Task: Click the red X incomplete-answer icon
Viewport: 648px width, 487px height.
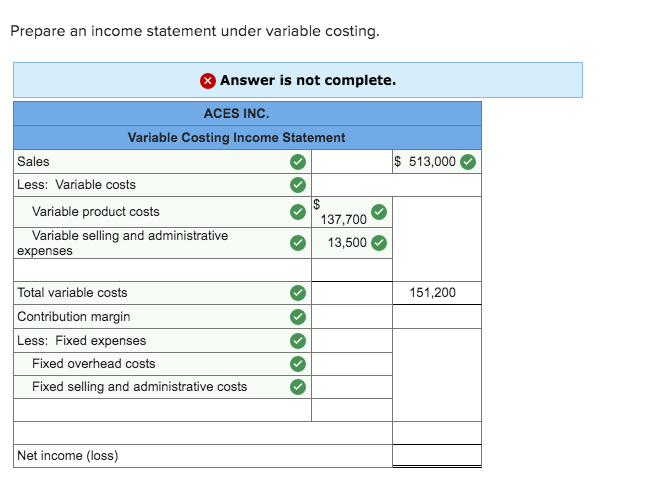Action: point(207,81)
